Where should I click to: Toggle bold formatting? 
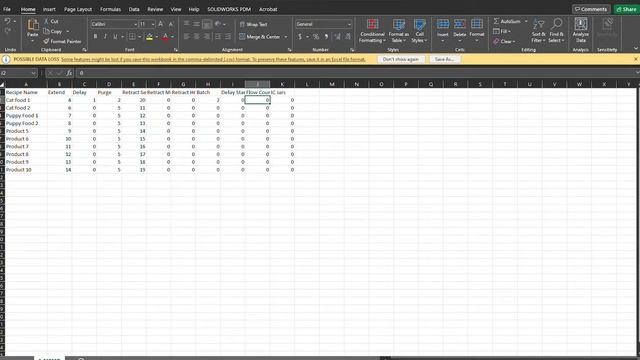(96, 37)
